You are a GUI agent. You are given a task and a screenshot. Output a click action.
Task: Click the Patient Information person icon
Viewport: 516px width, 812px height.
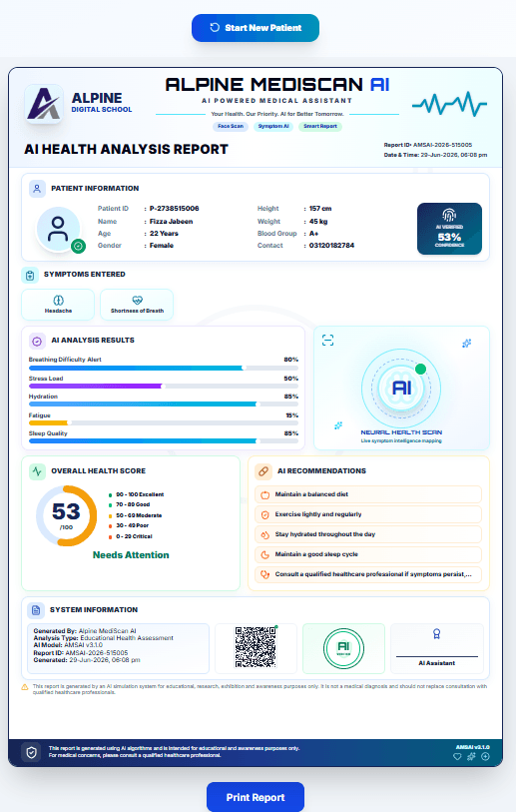point(37,189)
